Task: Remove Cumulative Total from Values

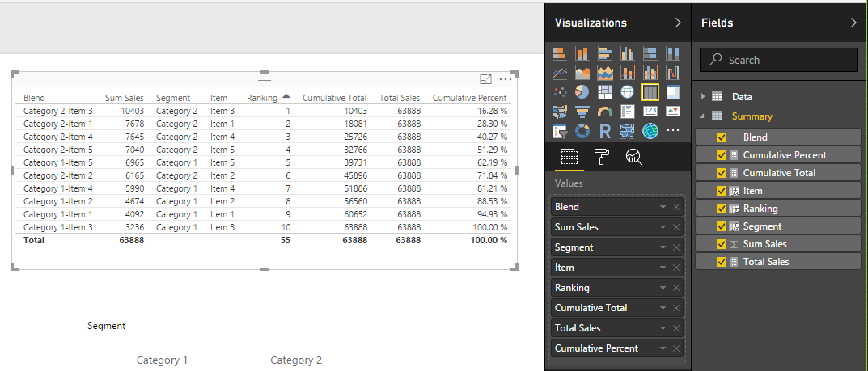Action: [676, 308]
